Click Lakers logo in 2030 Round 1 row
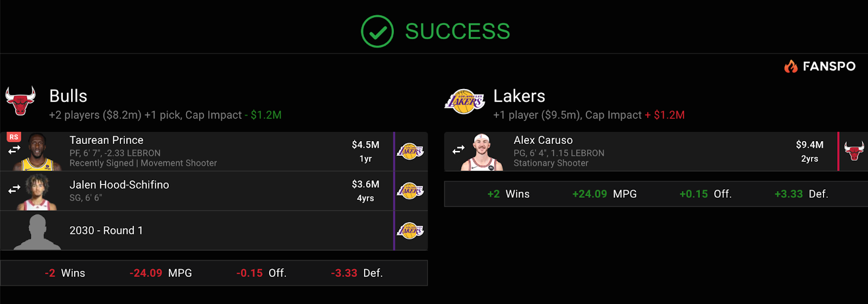Screen dimensions: 868x304 (x=410, y=231)
